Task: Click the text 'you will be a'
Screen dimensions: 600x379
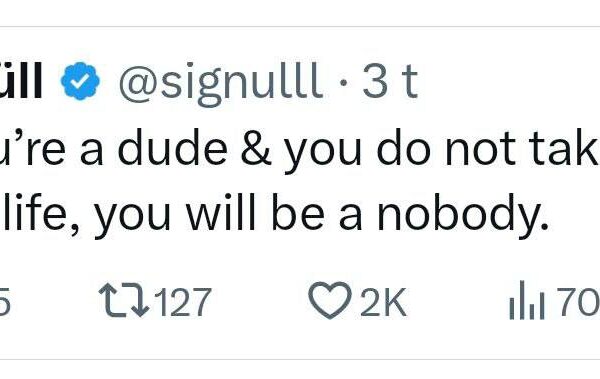Action: click(x=228, y=215)
